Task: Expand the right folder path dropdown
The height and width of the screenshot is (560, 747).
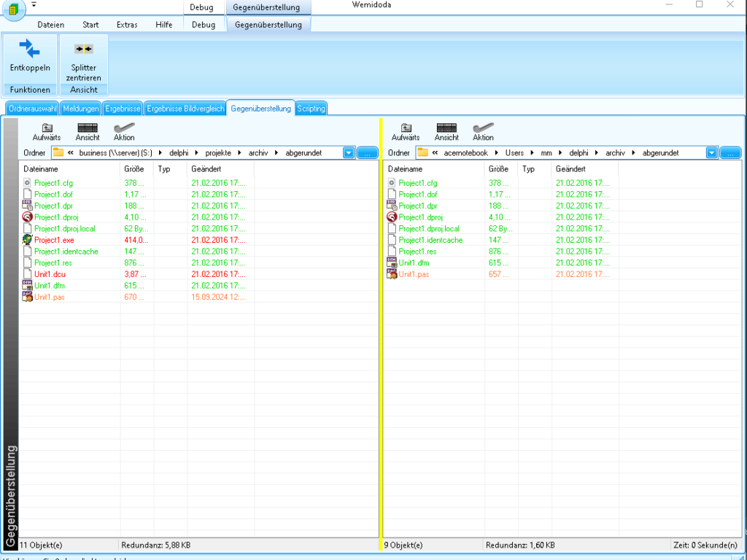Action: [x=712, y=153]
